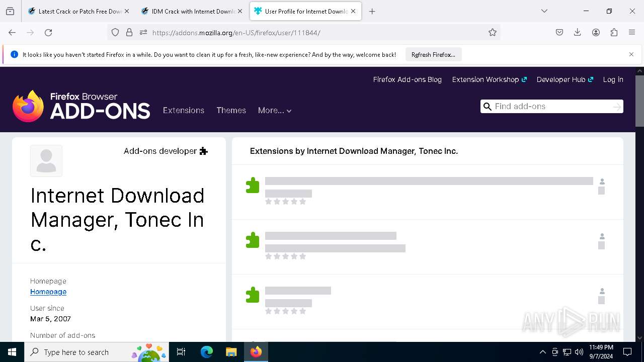Open Developer Hub link
This screenshot has height=362, width=644.
(565, 79)
